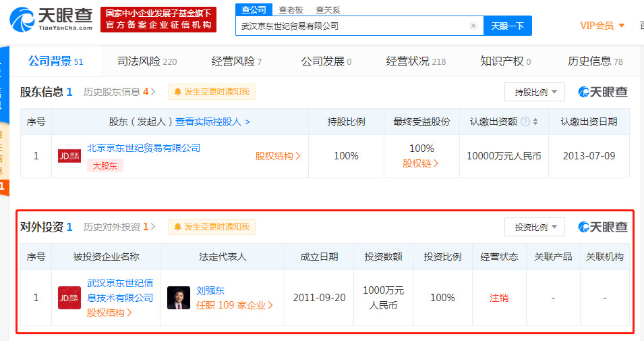Click the JD logo beside 北京京东世纪贸易有限公司
This screenshot has height=341, width=644.
click(x=69, y=156)
